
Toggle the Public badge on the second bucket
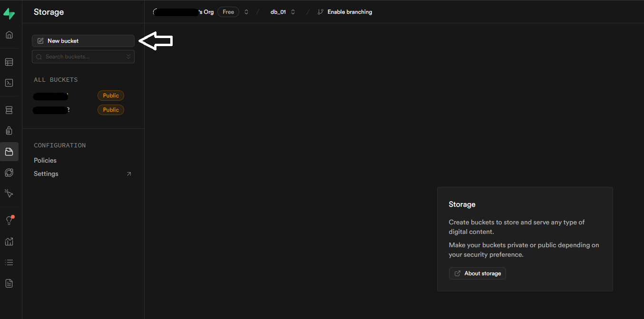click(x=110, y=109)
